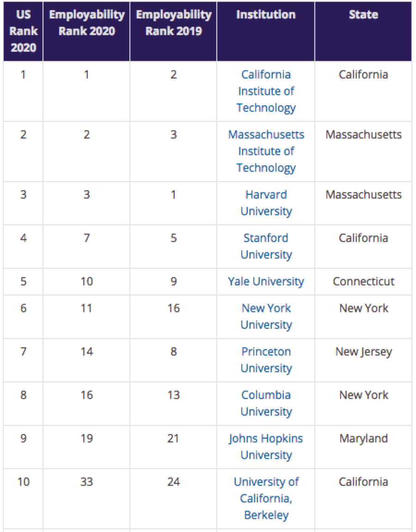Viewport: 416px width, 532px height.
Task: Open the Columbia University link
Action: (266, 403)
